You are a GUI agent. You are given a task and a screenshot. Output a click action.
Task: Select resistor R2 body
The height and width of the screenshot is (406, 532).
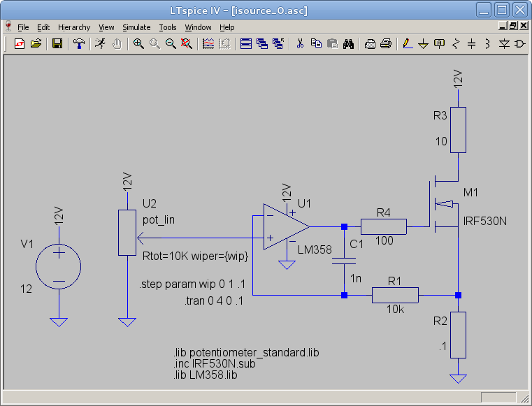pyautogui.click(x=458, y=335)
